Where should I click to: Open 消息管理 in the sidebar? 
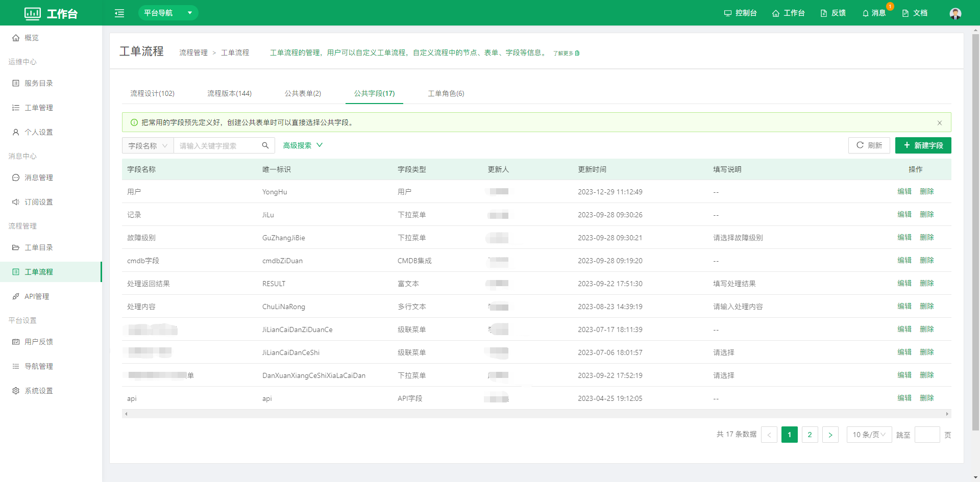51,177
